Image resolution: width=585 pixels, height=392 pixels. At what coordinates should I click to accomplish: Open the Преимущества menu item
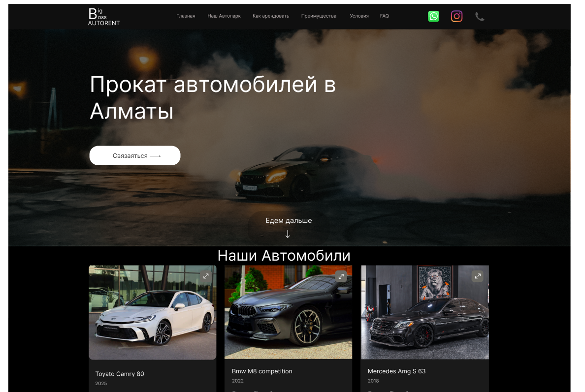coord(319,16)
